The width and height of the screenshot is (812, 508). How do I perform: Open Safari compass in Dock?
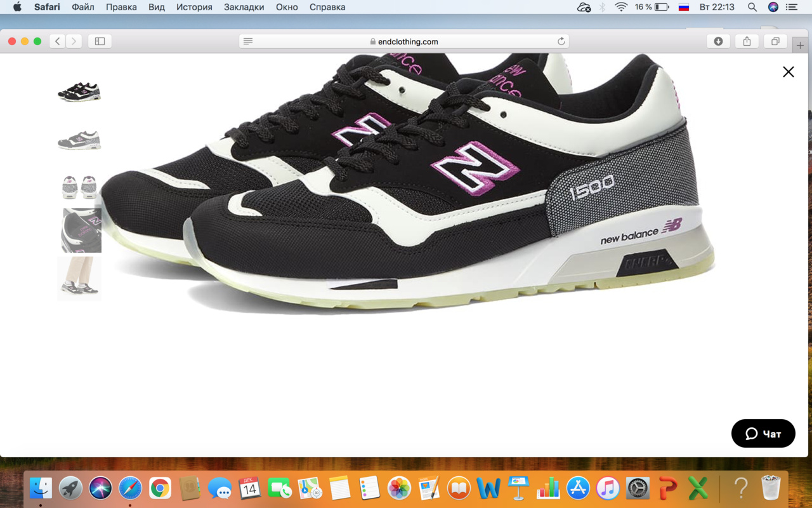130,488
